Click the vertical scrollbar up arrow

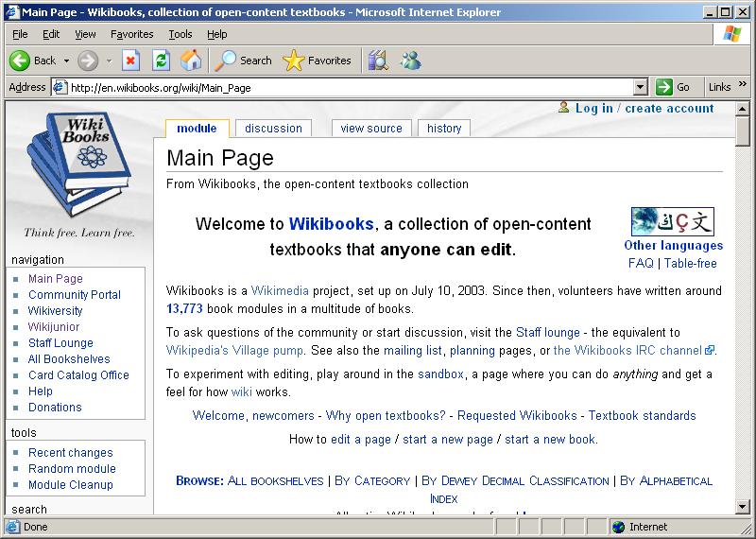tap(743, 109)
